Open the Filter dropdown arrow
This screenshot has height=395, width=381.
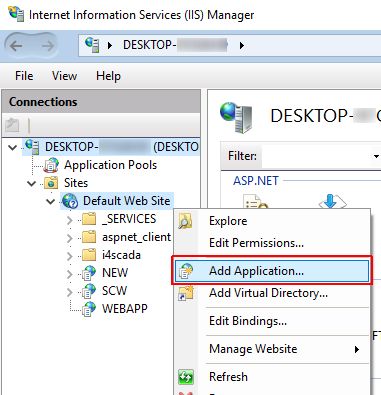376,156
